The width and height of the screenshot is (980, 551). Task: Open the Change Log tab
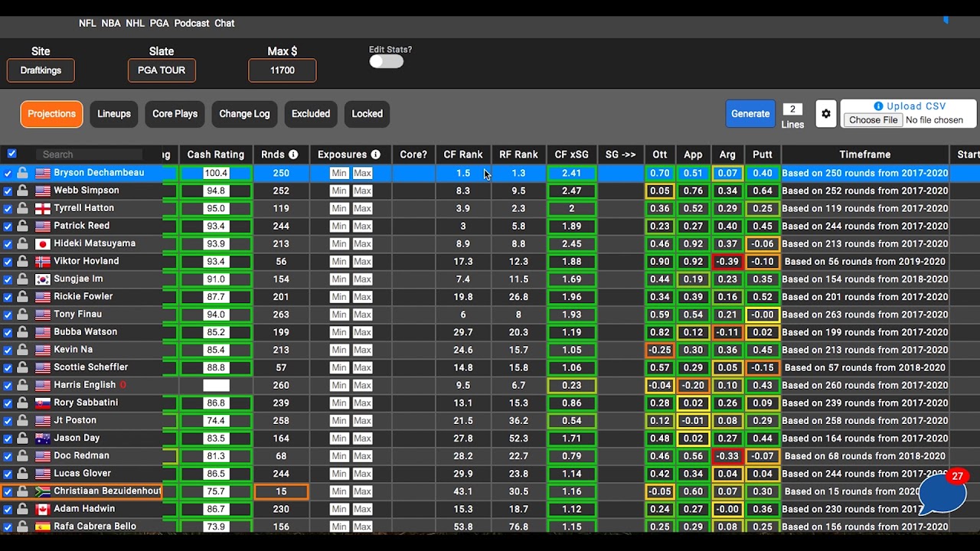(x=244, y=114)
